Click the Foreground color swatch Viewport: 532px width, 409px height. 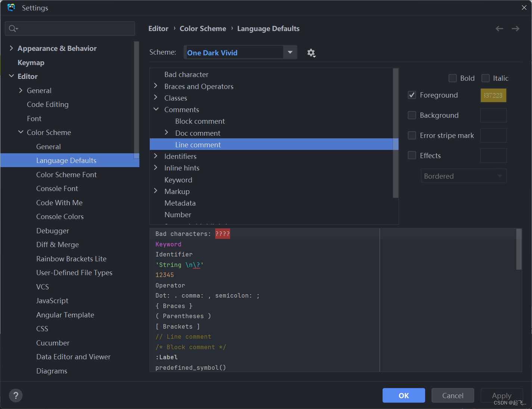pyautogui.click(x=493, y=95)
